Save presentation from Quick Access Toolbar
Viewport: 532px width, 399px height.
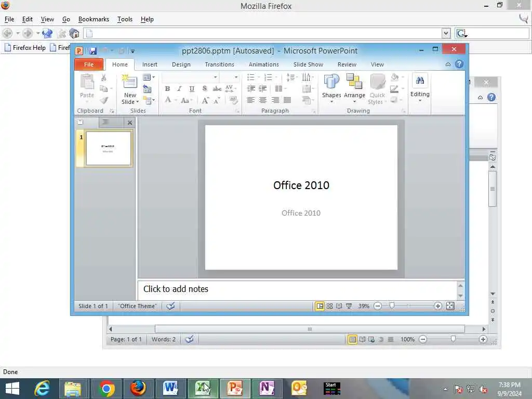point(92,51)
